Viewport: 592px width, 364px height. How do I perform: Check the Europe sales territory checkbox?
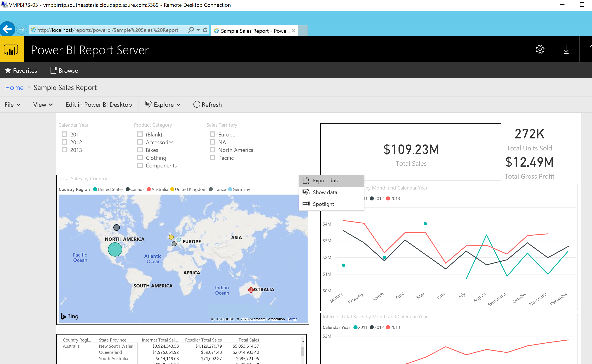click(212, 134)
